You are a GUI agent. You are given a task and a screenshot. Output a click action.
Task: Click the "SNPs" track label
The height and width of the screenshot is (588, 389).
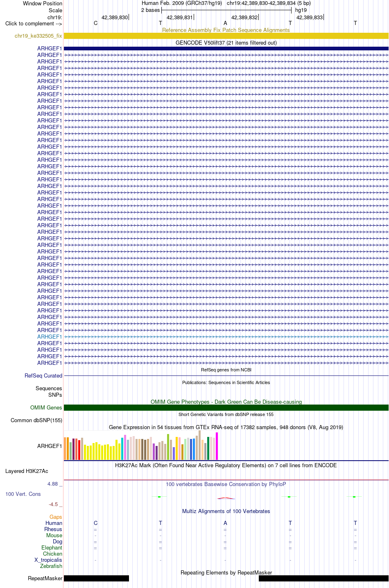click(55, 395)
